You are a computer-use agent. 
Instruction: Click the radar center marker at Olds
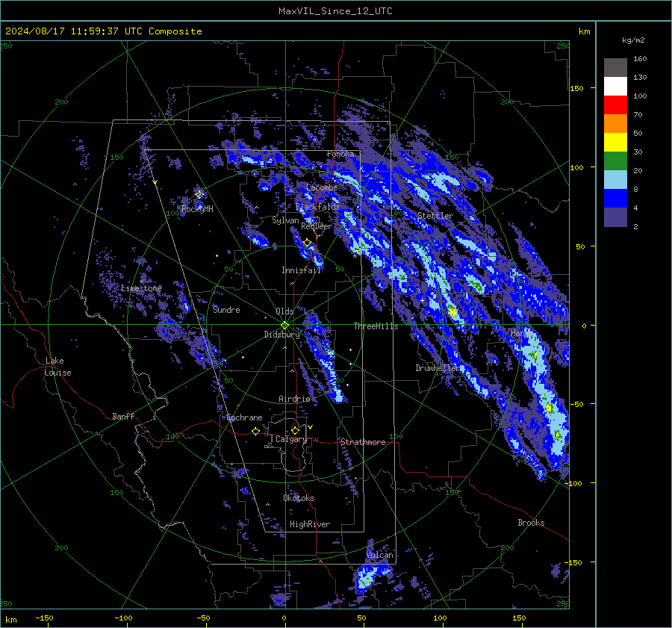[x=285, y=326]
